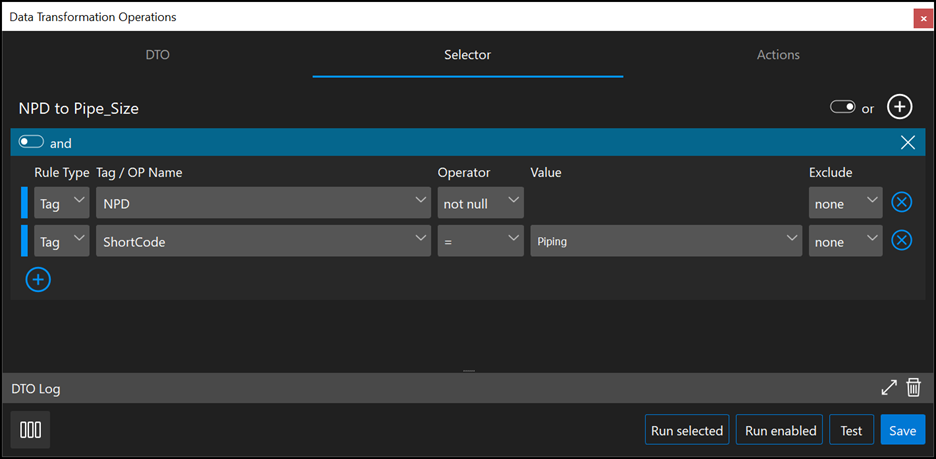The height and width of the screenshot is (459, 936).
Task: Open the 'not null' operator dropdown
Action: 480,203
